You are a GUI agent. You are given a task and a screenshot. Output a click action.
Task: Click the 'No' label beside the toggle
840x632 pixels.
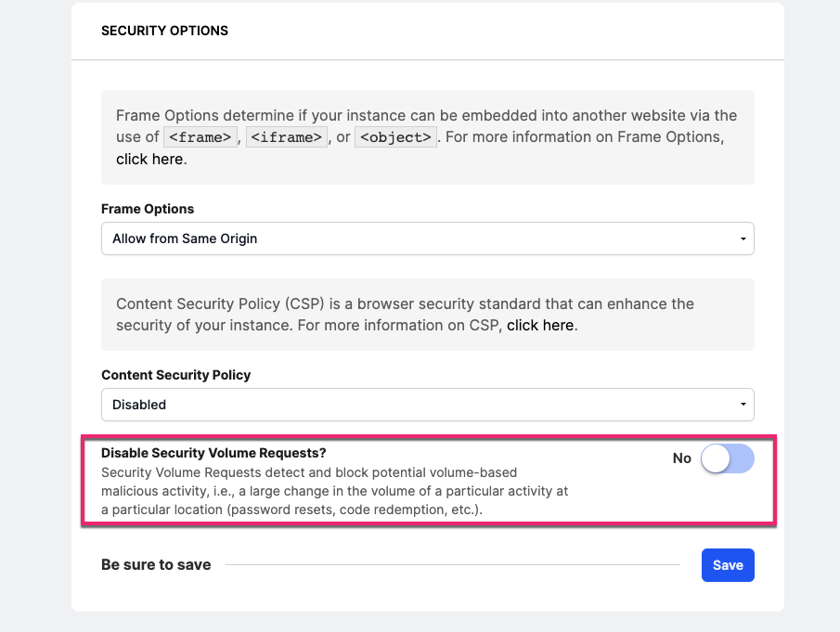[681, 458]
